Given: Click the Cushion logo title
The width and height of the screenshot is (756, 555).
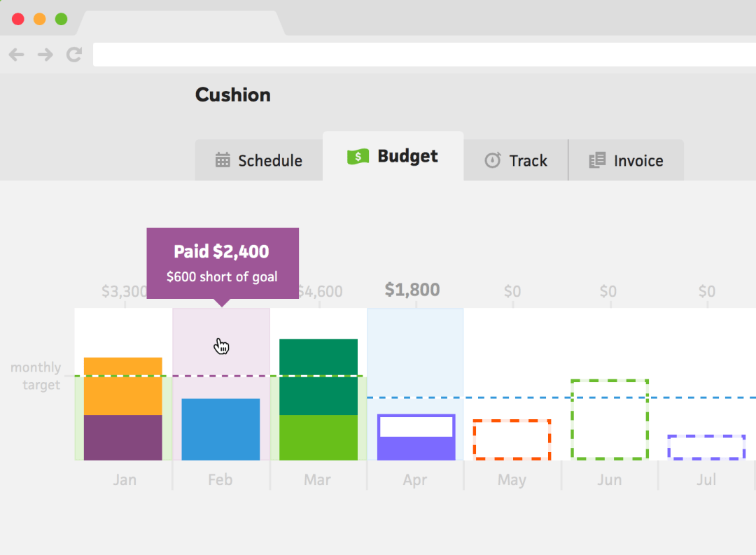Looking at the screenshot, I should tap(233, 95).
